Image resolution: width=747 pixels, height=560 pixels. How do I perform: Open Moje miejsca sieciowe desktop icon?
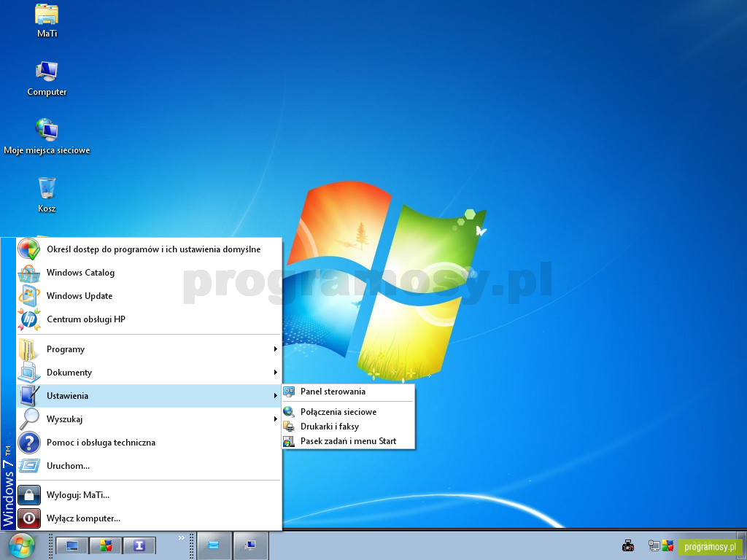pos(47,136)
